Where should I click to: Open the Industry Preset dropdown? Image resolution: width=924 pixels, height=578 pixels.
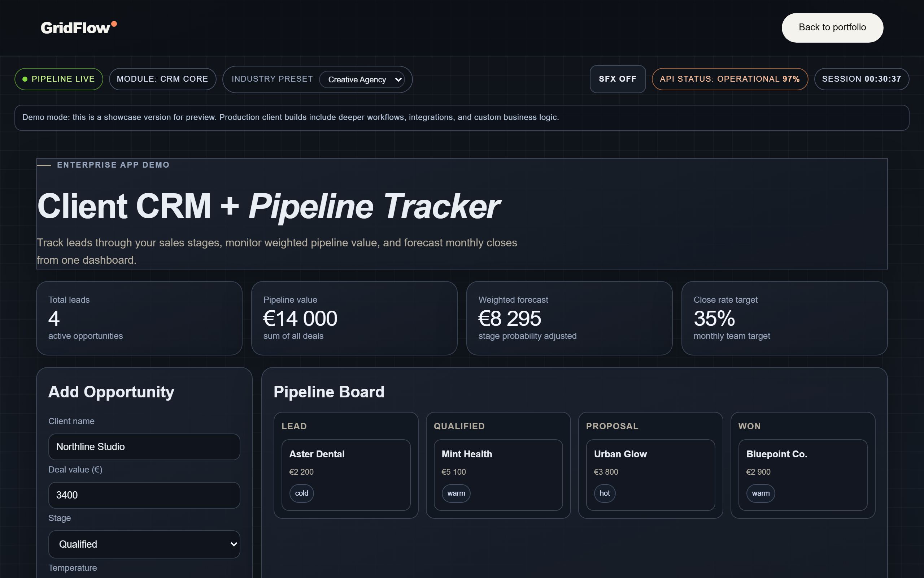pos(362,79)
